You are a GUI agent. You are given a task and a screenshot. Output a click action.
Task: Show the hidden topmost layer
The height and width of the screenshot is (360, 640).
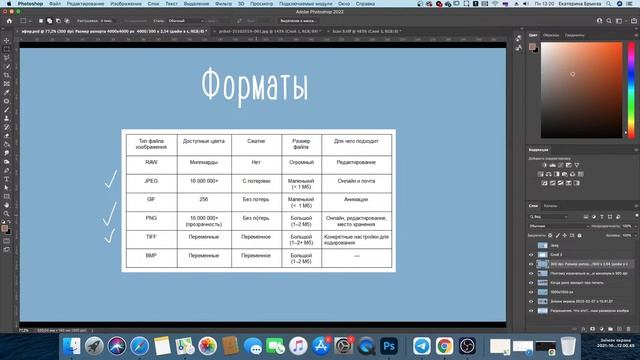coord(531,245)
